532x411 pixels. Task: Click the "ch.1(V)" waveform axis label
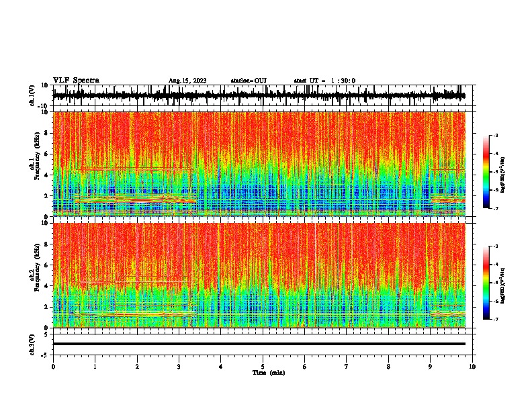point(32,95)
